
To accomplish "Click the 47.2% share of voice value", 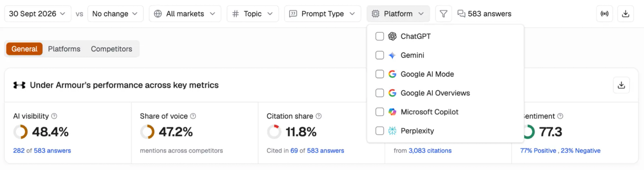I will [x=176, y=132].
